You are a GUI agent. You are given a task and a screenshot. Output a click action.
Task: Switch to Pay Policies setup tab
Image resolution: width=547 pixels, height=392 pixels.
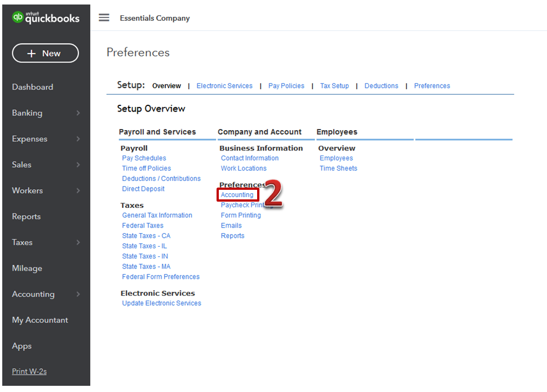pos(286,86)
